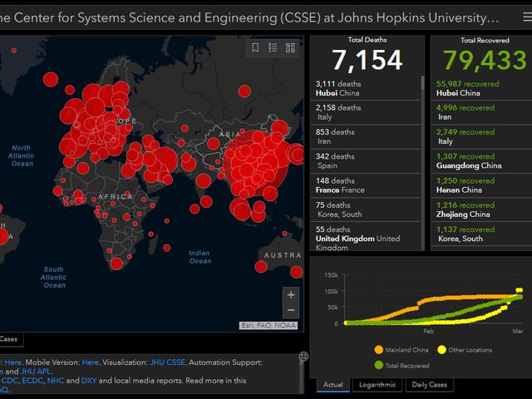Viewport: 532px width, 399px height.
Task: Show the map legend list icon
Action: pyautogui.click(x=273, y=48)
